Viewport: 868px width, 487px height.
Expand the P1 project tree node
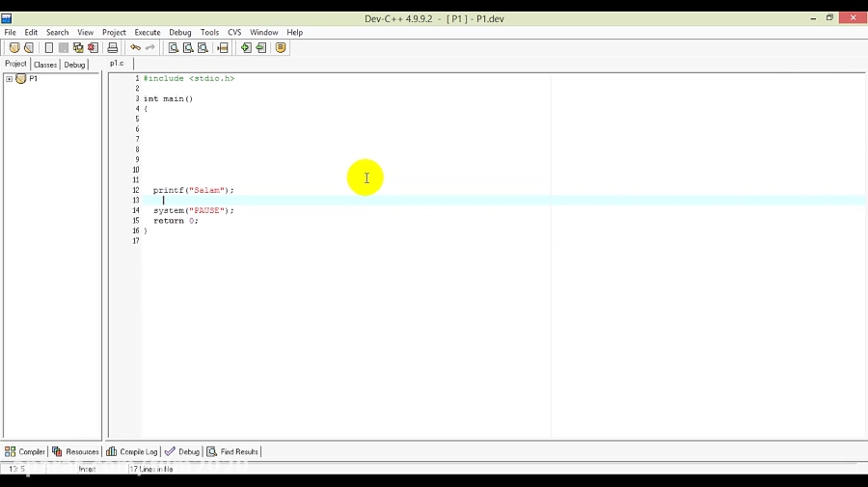pos(10,79)
